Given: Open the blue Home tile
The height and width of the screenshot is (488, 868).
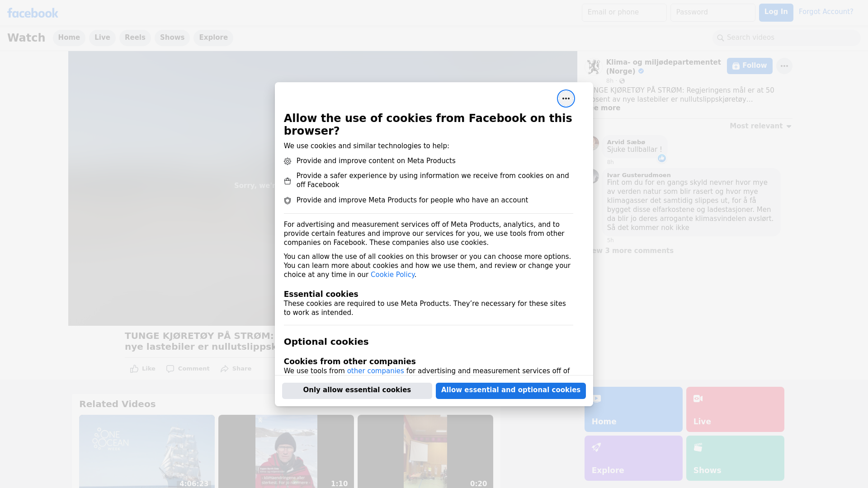Looking at the screenshot, I should [x=633, y=409].
